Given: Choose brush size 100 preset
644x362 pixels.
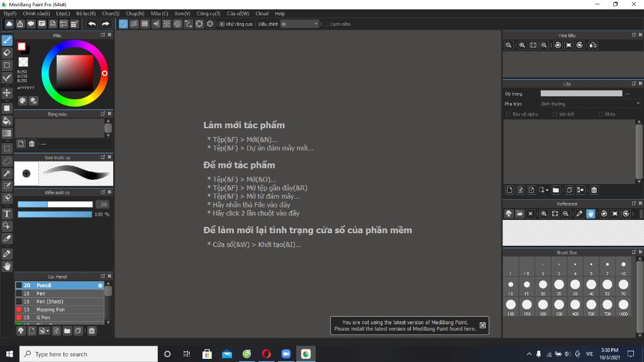Looking at the screenshot, I should 511,306.
